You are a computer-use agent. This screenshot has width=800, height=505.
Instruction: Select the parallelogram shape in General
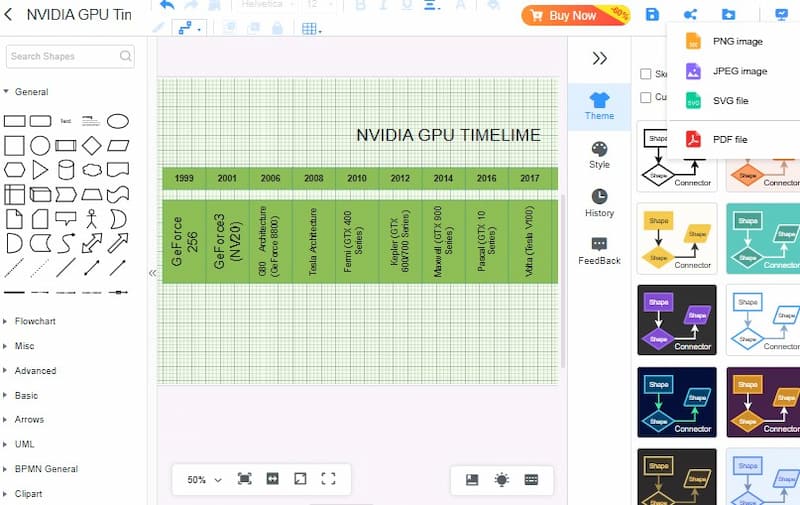pos(118,145)
